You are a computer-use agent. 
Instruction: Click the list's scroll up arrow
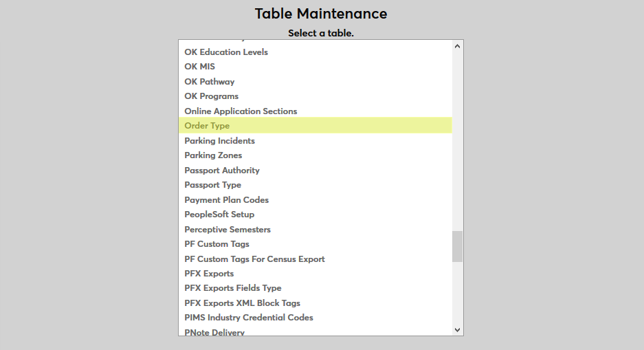tap(458, 47)
